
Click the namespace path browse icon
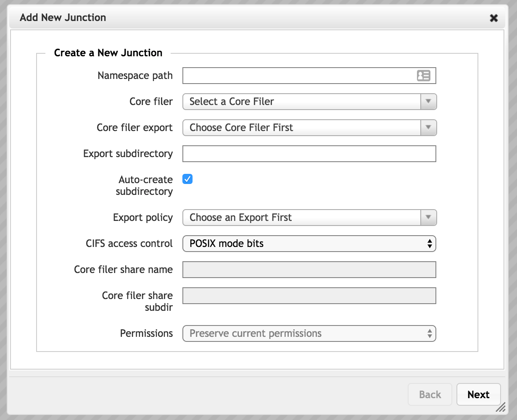tap(424, 76)
